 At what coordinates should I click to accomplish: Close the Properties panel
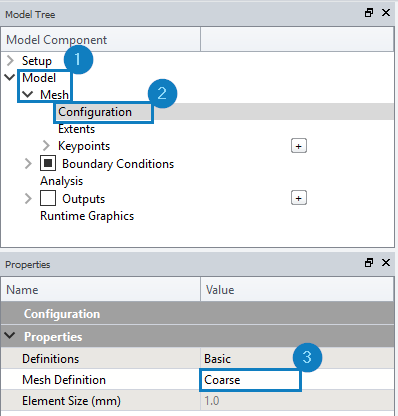(386, 263)
